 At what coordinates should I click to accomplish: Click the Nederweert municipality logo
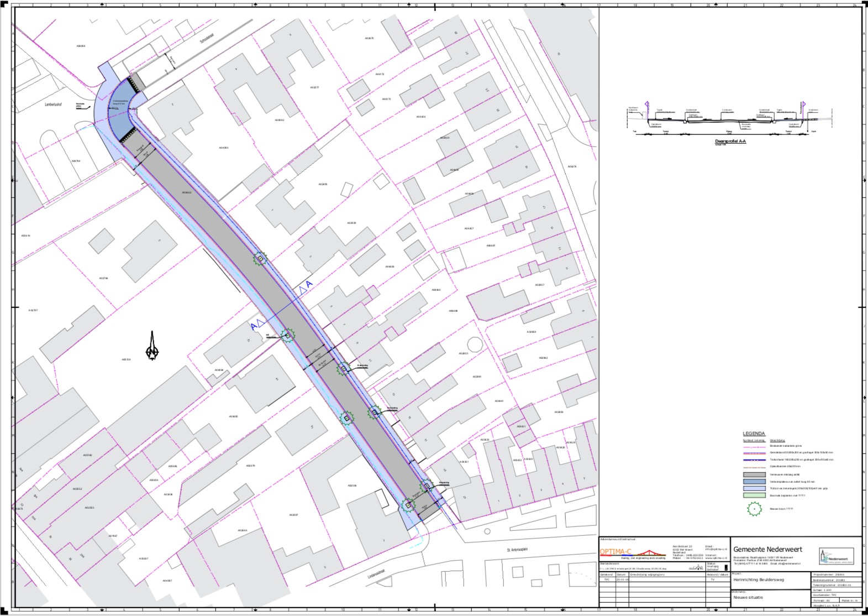point(836,556)
